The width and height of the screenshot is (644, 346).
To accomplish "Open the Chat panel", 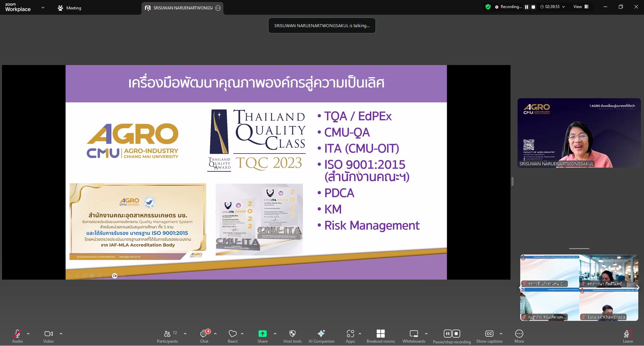I will [x=204, y=336].
